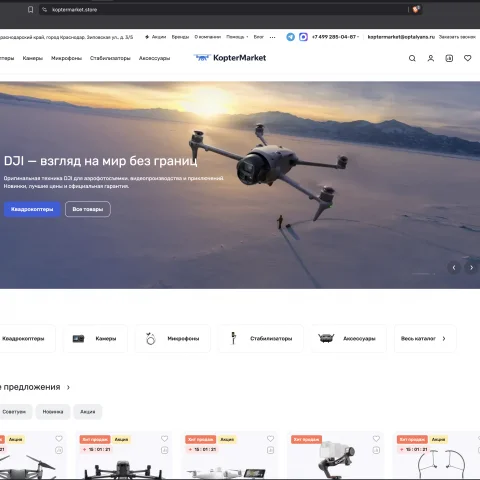Viewport: 480px width, 480px height.
Task: Open the purple messenger icon beside Telegram
Action: (303, 37)
